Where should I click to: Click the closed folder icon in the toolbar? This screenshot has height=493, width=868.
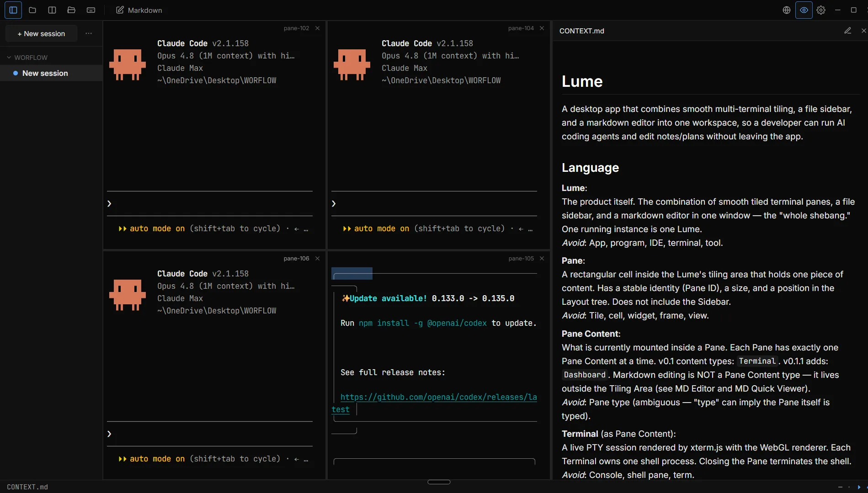32,10
